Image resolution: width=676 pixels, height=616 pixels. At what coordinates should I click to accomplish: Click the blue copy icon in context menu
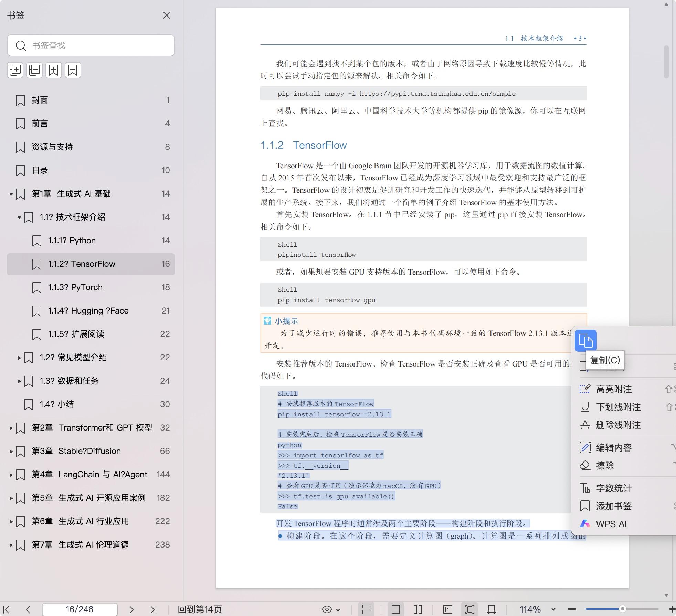[585, 341]
